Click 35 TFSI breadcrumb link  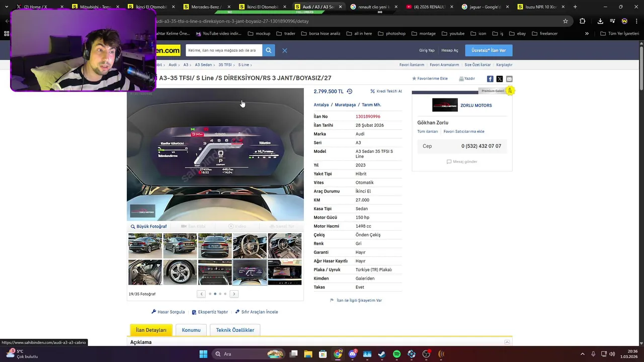225,65
